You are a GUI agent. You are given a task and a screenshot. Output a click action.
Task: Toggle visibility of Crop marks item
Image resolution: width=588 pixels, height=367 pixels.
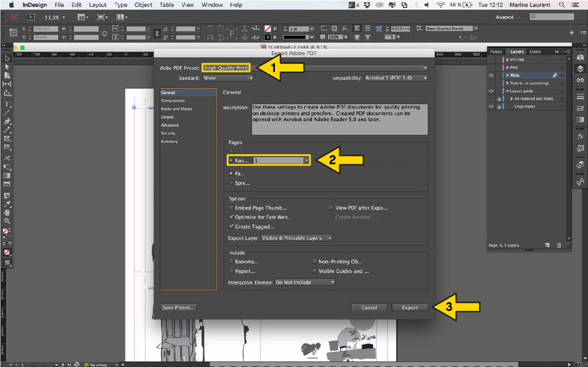(491, 106)
